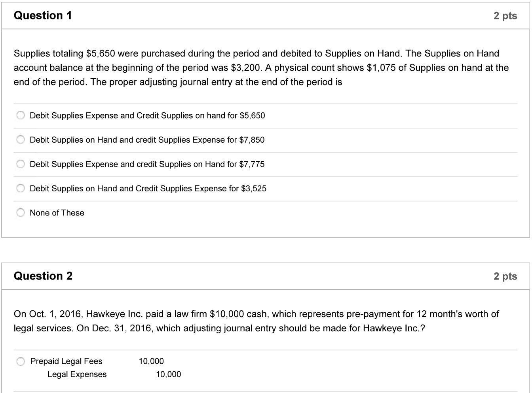Click the "Question 2" heading
Image resolution: width=532 pixels, height=393 pixels.
pos(43,276)
